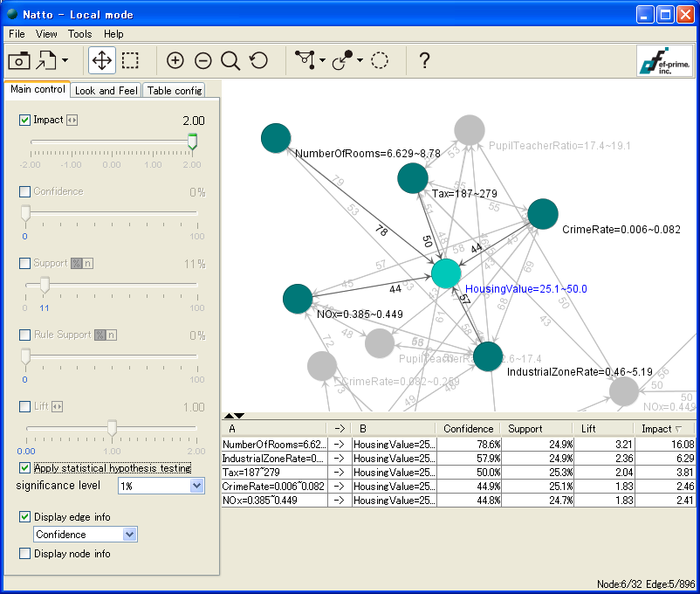Switch to the Look and Feel tab
700x594 pixels.
[106, 90]
